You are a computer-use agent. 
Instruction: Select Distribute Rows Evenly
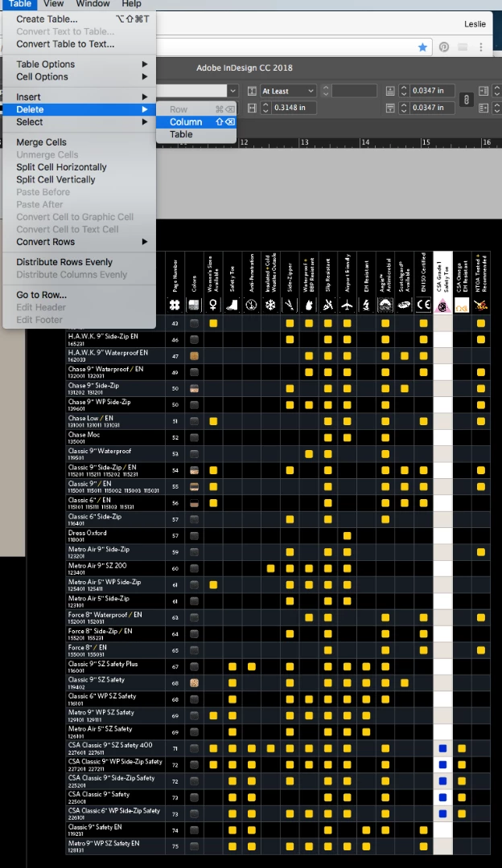click(x=79, y=262)
